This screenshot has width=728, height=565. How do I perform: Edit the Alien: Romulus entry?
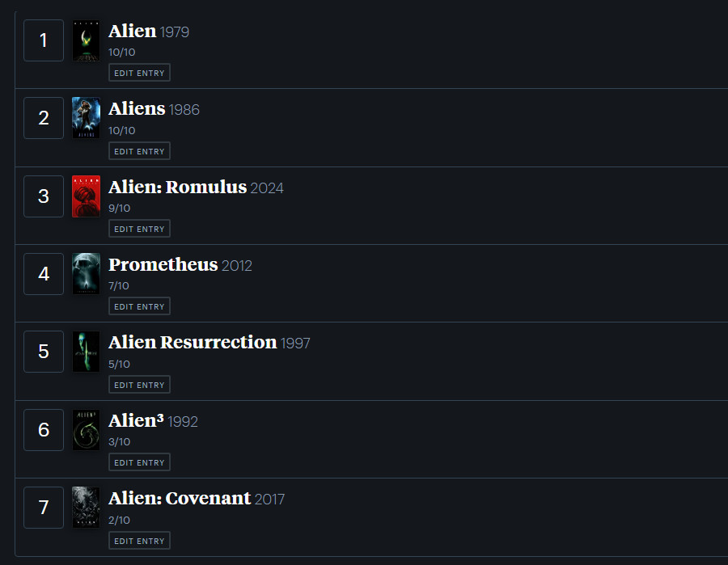pyautogui.click(x=139, y=229)
